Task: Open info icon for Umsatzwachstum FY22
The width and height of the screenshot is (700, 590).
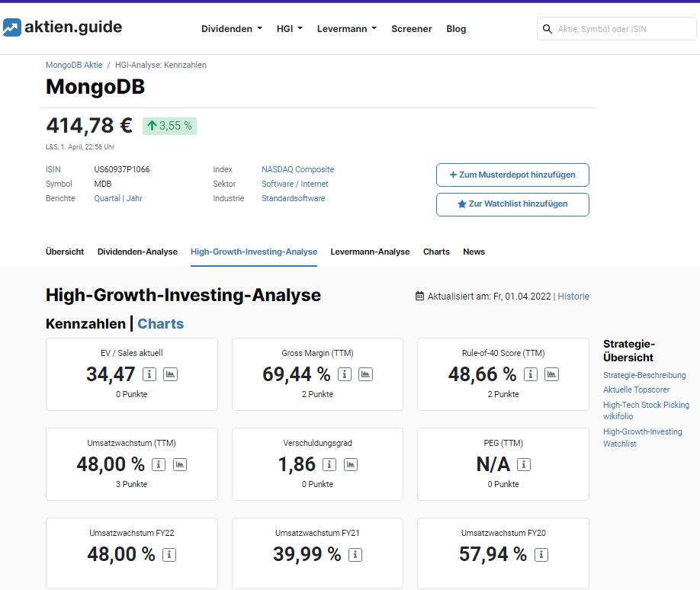Action: pos(169,555)
